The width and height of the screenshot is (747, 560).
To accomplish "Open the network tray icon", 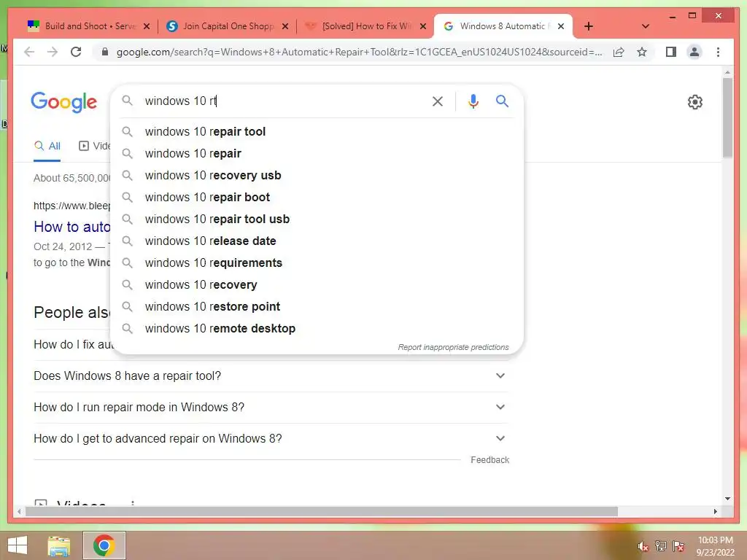I will tap(661, 546).
